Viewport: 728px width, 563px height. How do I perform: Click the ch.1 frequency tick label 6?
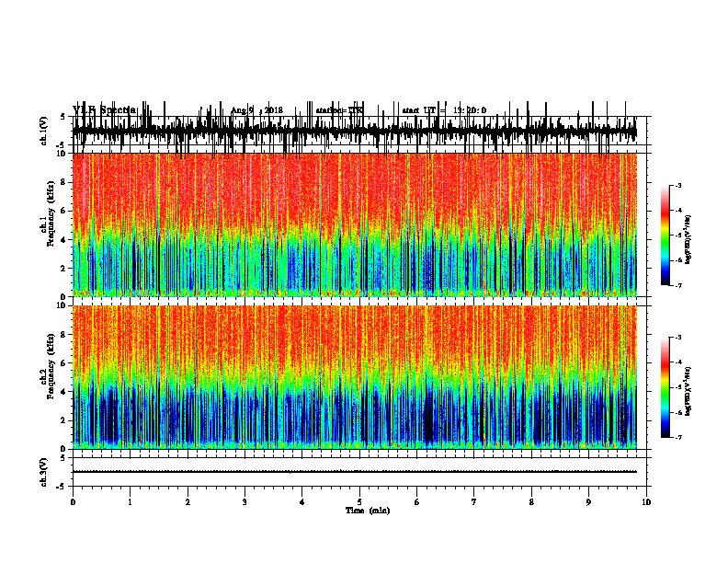point(64,211)
